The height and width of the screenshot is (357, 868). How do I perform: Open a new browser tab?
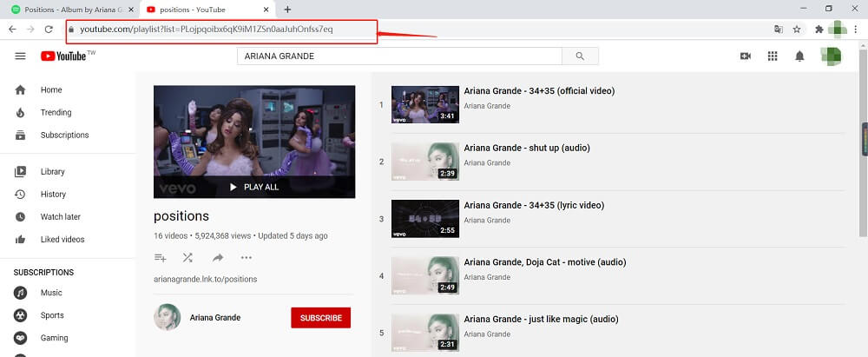[x=287, y=10]
